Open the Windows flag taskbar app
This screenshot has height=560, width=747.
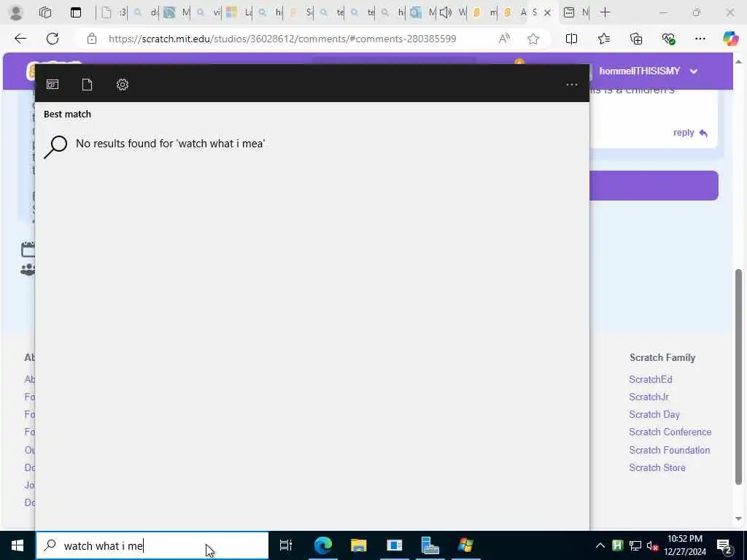click(x=465, y=545)
